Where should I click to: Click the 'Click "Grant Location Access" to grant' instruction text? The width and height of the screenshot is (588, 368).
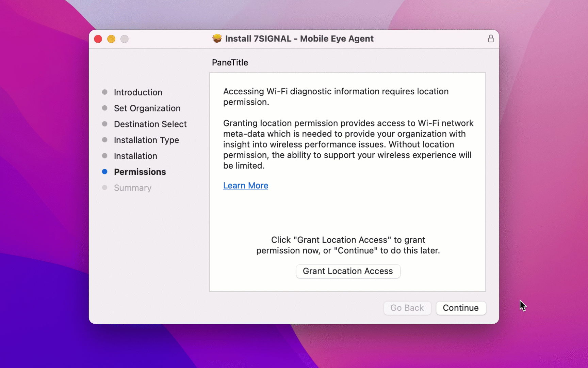pos(348,245)
